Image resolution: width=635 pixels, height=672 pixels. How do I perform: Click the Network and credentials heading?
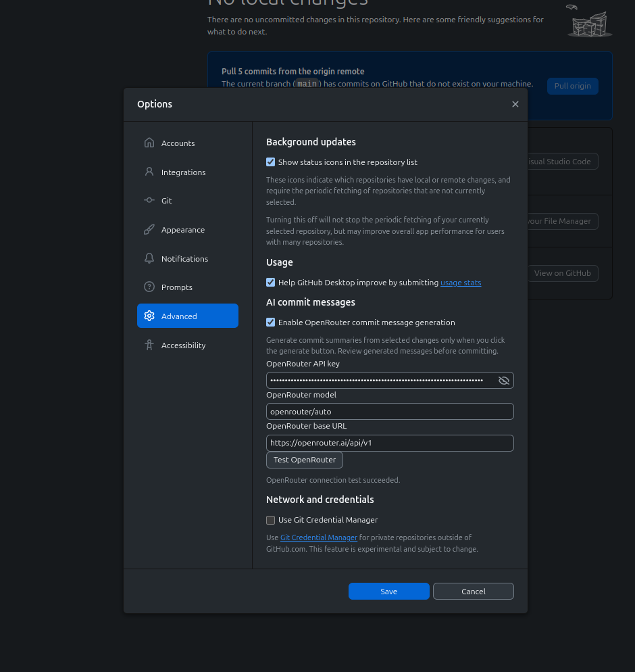[320, 500]
